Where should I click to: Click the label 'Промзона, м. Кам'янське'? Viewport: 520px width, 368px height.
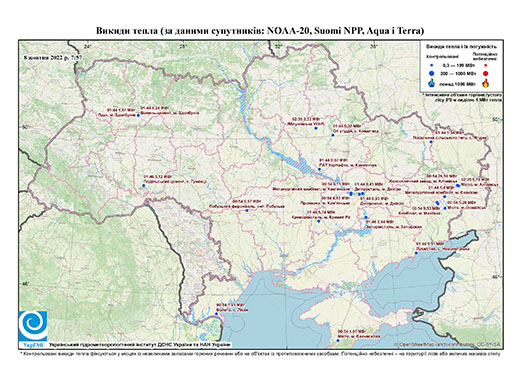(325, 202)
